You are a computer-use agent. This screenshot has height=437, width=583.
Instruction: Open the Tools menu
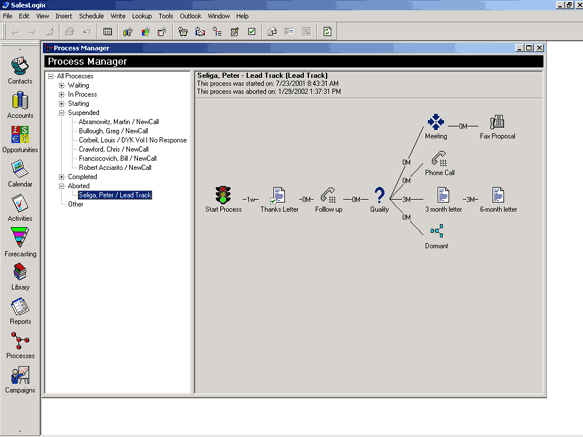[x=165, y=16]
